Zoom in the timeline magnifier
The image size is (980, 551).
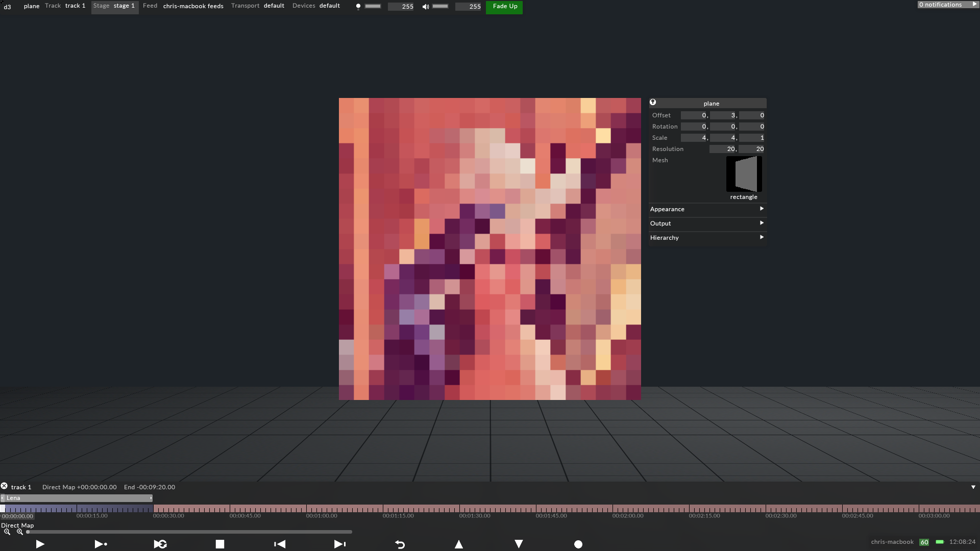pos(20,532)
